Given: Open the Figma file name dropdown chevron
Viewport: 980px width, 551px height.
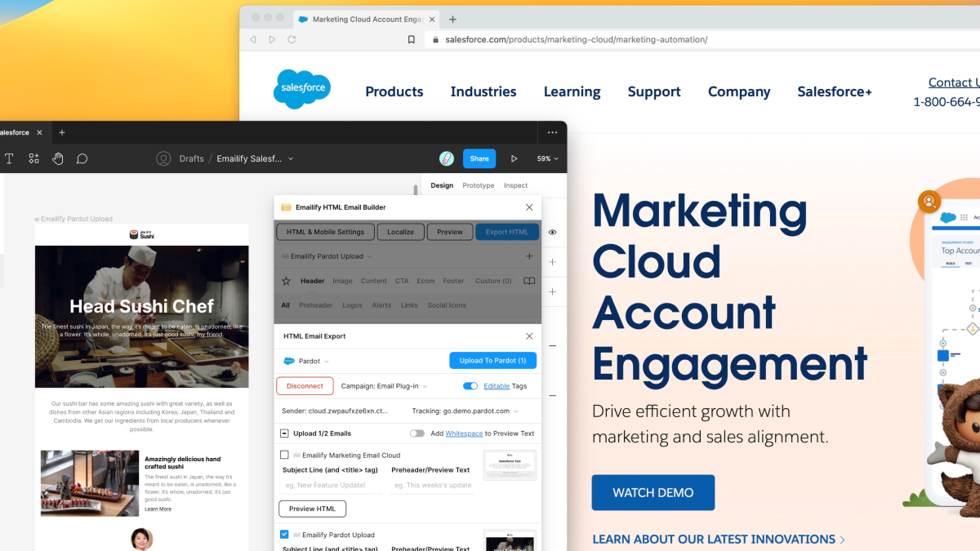Looking at the screenshot, I should click(291, 158).
